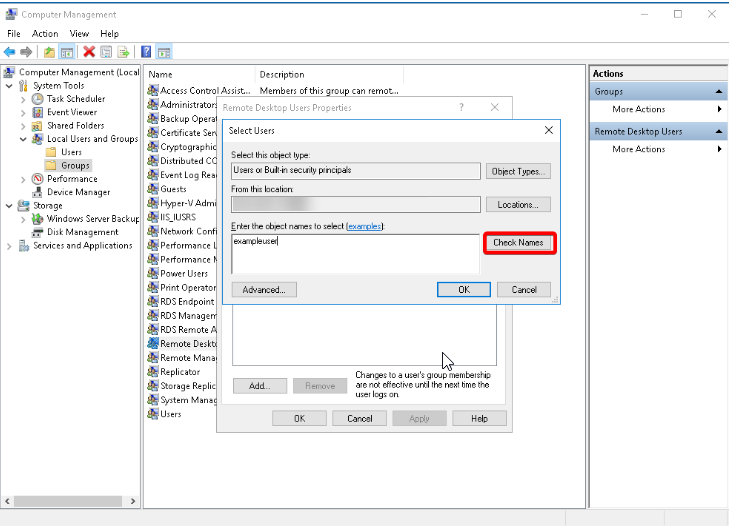Viewport: 730px width, 527px height.
Task: Click the Task Scheduler clock icon
Action: (x=37, y=99)
